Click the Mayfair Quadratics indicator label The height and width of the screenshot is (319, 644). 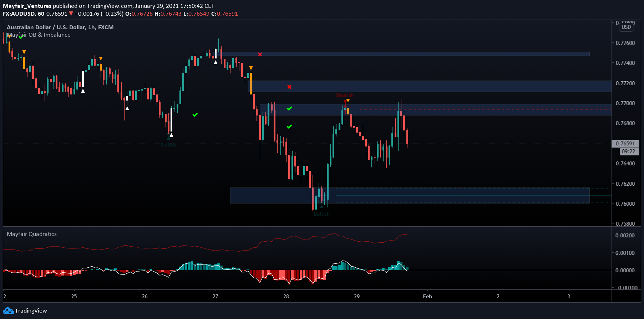32,234
